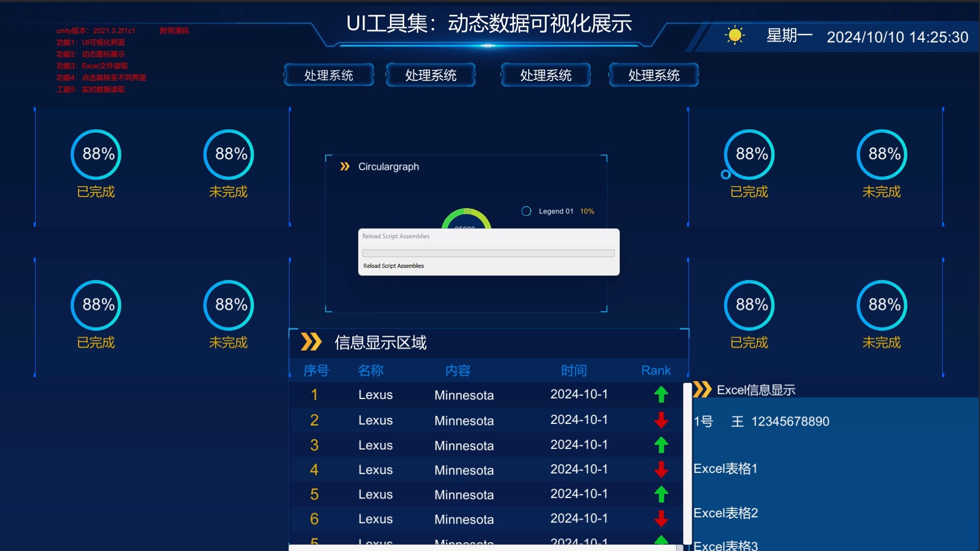Image resolution: width=980 pixels, height=551 pixels.
Task: Click red down arrow in row 6
Action: [x=661, y=519]
